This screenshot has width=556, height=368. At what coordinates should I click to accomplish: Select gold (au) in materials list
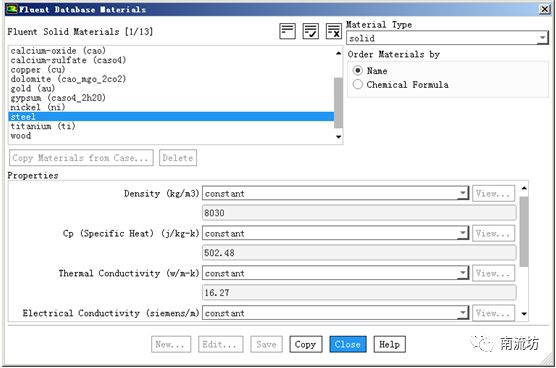(x=171, y=88)
